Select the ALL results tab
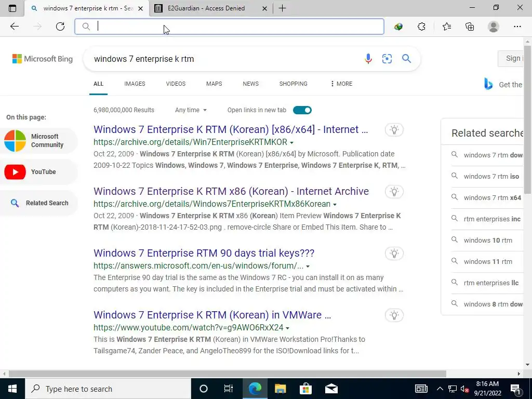The image size is (532, 399). coord(98,84)
